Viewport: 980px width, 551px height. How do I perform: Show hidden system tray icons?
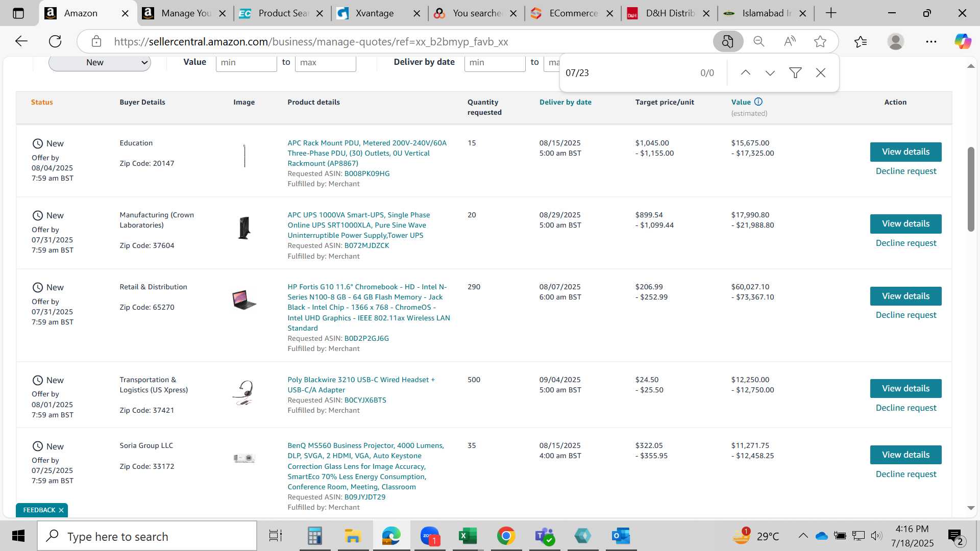pos(803,536)
